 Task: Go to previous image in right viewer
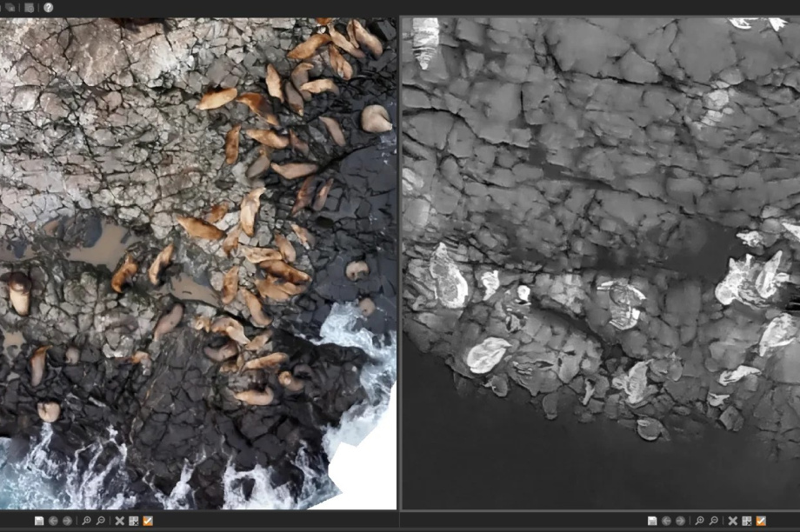pos(666,521)
